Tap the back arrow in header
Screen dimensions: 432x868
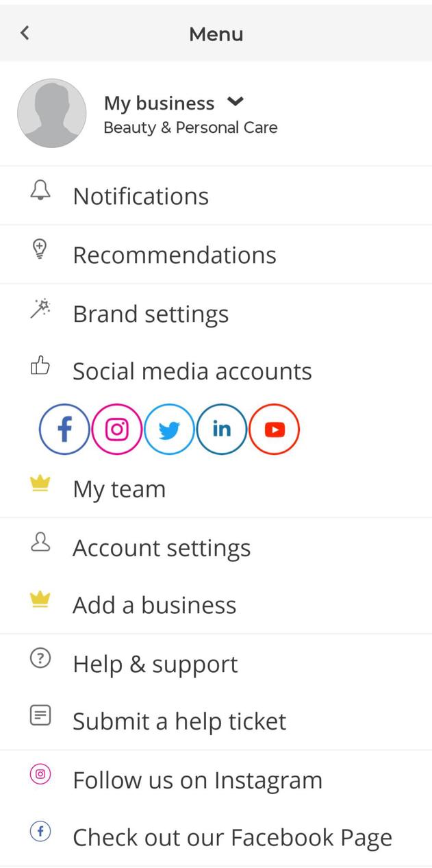click(x=25, y=33)
